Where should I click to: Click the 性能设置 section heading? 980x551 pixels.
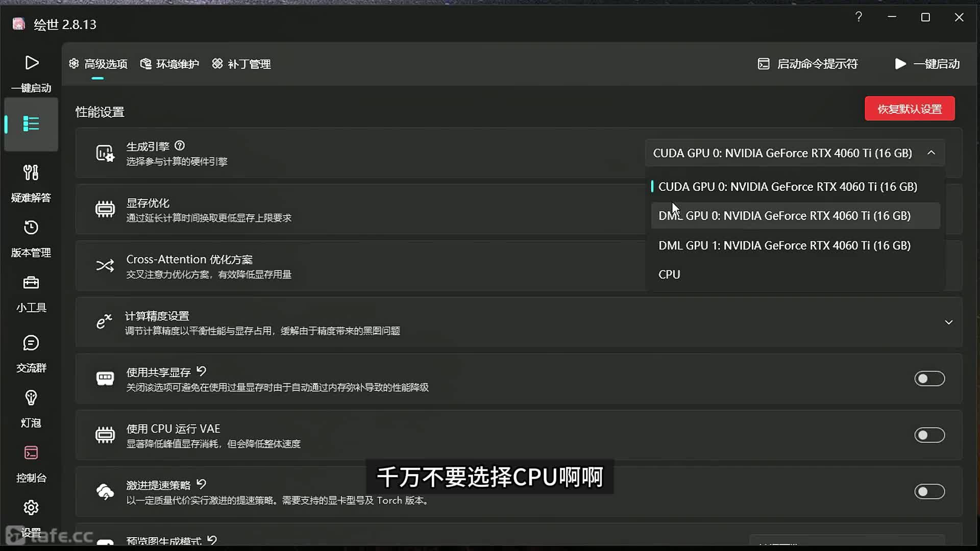[100, 112]
